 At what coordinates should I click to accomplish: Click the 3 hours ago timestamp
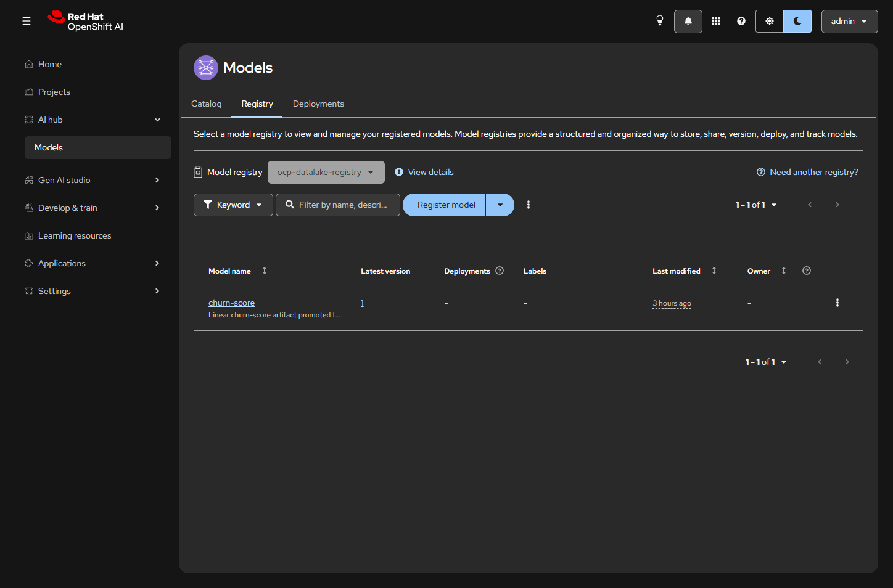tap(672, 303)
